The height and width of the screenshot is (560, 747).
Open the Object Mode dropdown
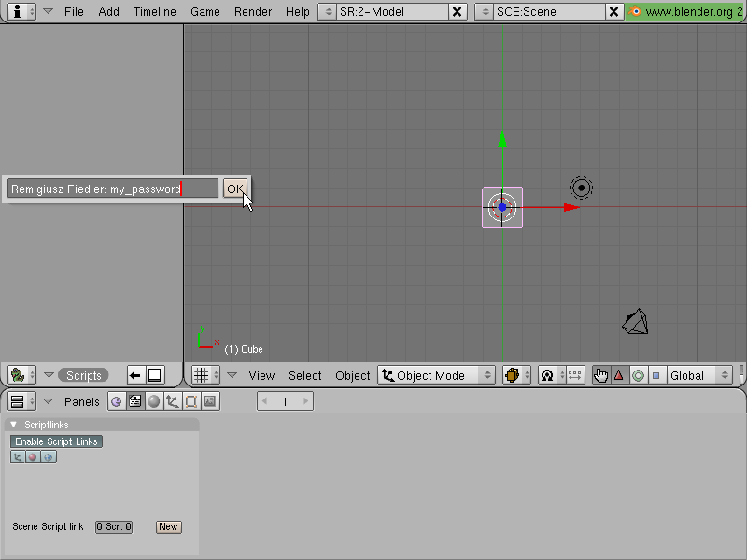click(436, 375)
